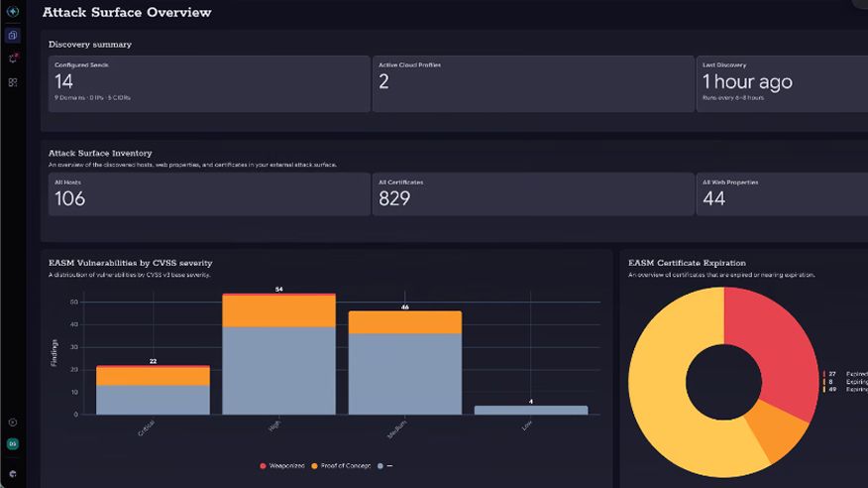Screen dimensions: 868x488
Task: Click the 'Attack Surface Inventory' heading
Action: (x=100, y=153)
